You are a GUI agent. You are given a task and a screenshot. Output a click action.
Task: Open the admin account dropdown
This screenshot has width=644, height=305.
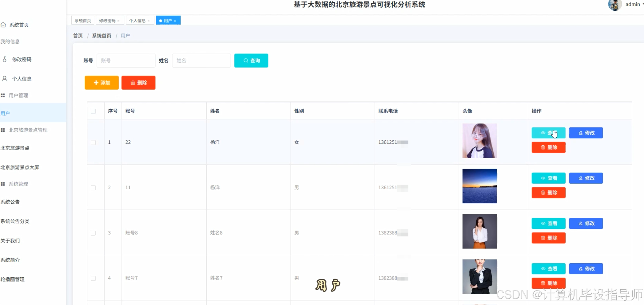(x=632, y=5)
